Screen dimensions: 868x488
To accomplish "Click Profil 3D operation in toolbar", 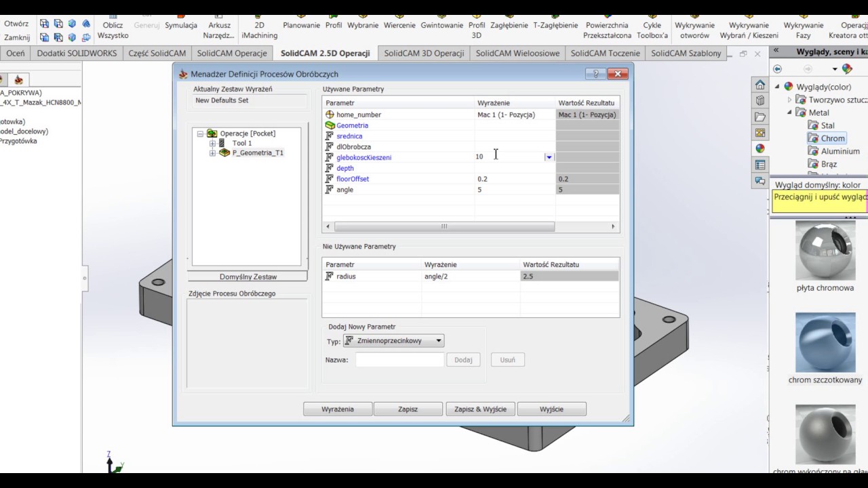I will pyautogui.click(x=477, y=26).
